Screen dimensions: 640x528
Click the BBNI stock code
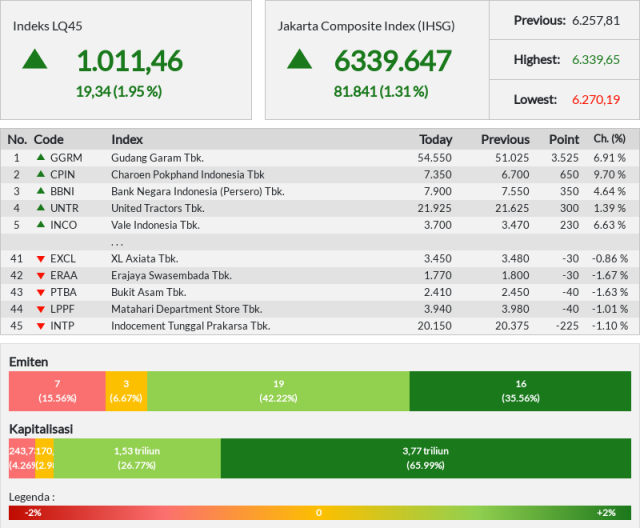(x=62, y=191)
